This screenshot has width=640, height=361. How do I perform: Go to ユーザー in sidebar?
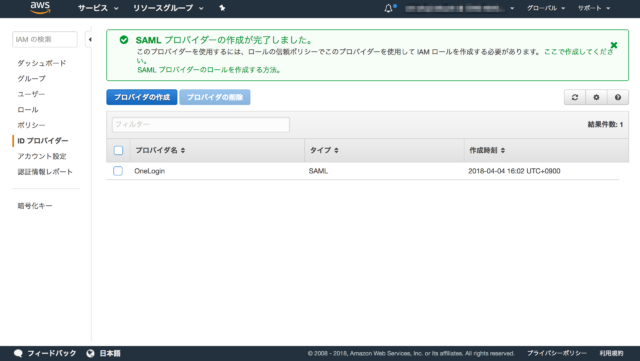pos(31,94)
